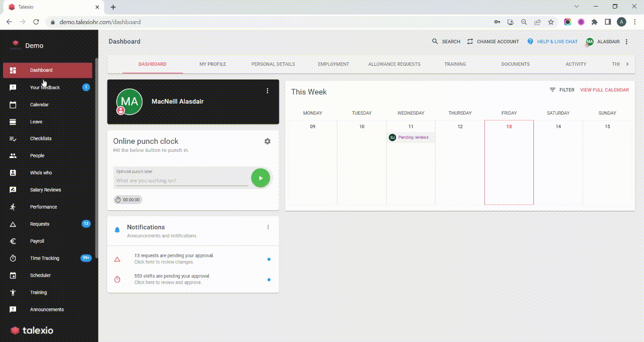Click the Alasdair user name in header
This screenshot has height=342, width=644.
(x=608, y=42)
